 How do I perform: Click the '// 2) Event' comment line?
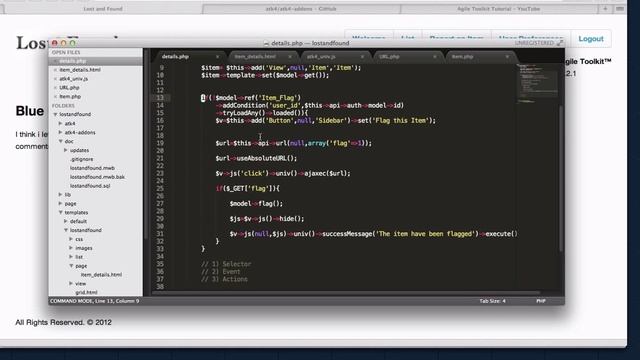[x=221, y=272]
